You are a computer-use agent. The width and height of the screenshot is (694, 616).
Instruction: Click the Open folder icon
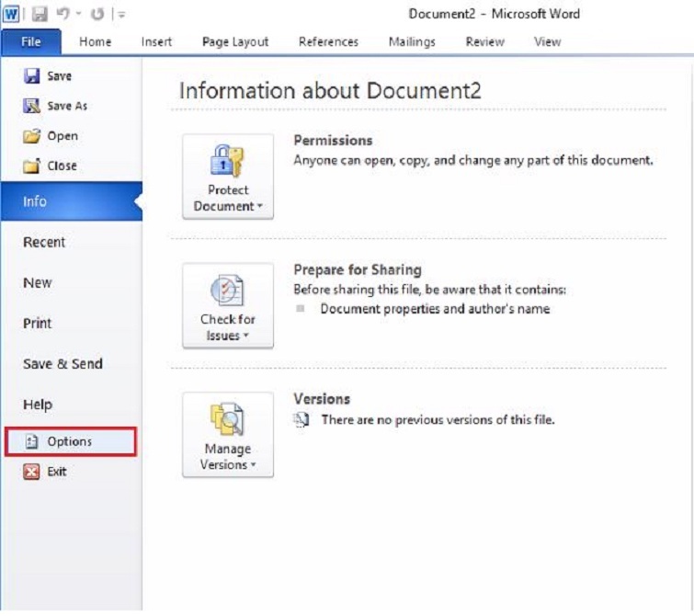click(32, 136)
